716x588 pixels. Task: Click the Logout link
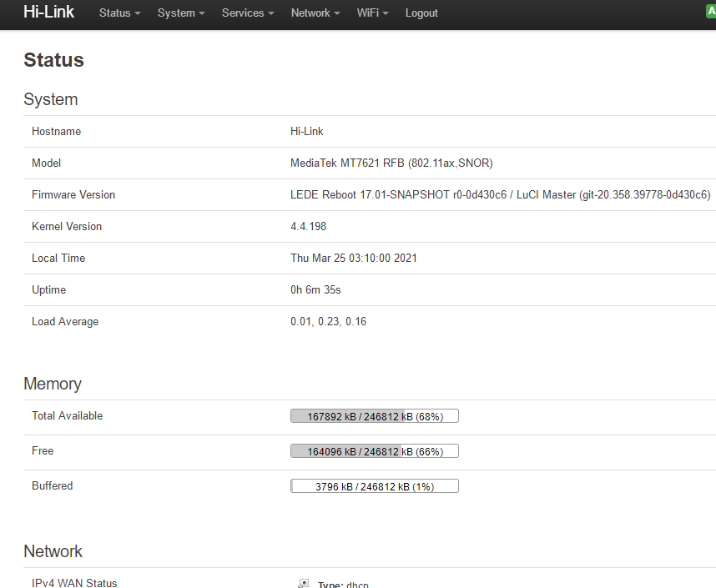pyautogui.click(x=421, y=13)
